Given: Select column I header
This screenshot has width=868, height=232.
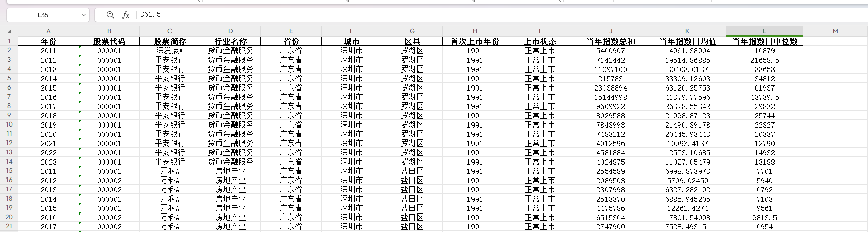Looking at the screenshot, I should click(x=540, y=31).
